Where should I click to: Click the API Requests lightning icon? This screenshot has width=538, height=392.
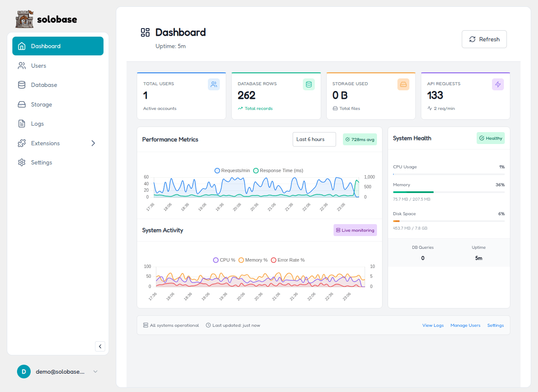tap(498, 84)
